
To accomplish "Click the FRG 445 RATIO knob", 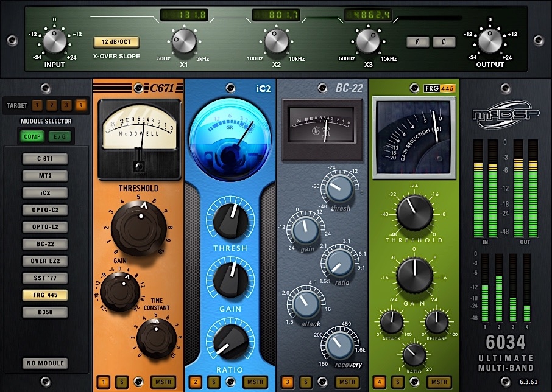I will [x=414, y=355].
